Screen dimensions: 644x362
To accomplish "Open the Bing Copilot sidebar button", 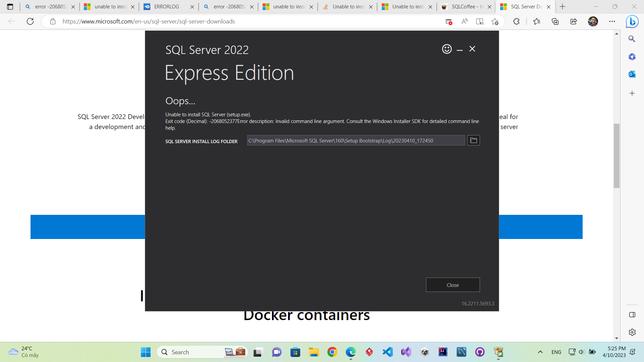I will pyautogui.click(x=632, y=21).
